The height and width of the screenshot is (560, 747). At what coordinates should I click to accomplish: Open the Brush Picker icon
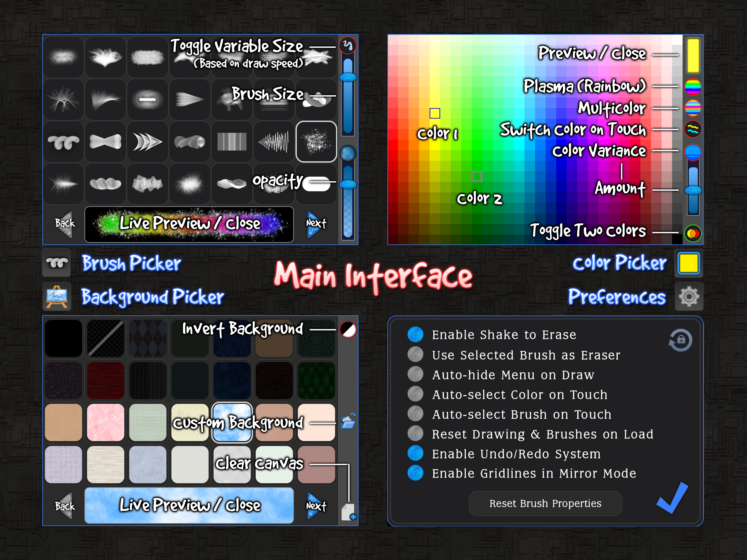tap(57, 263)
